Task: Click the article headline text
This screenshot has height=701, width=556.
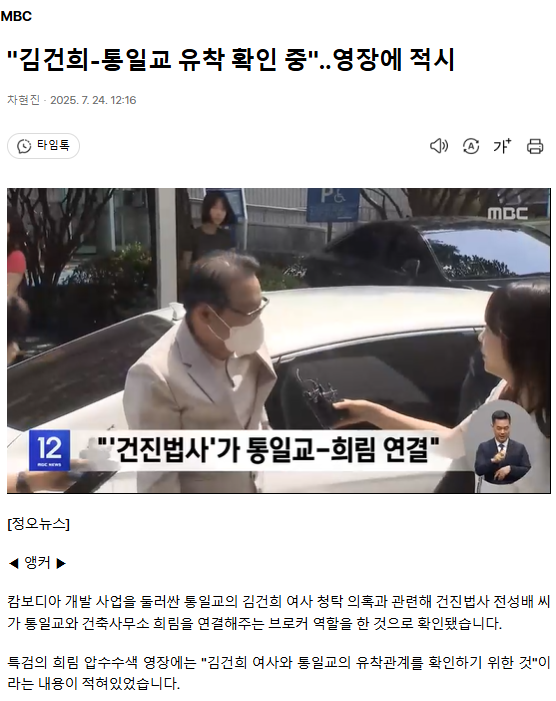Action: pyautogui.click(x=231, y=59)
